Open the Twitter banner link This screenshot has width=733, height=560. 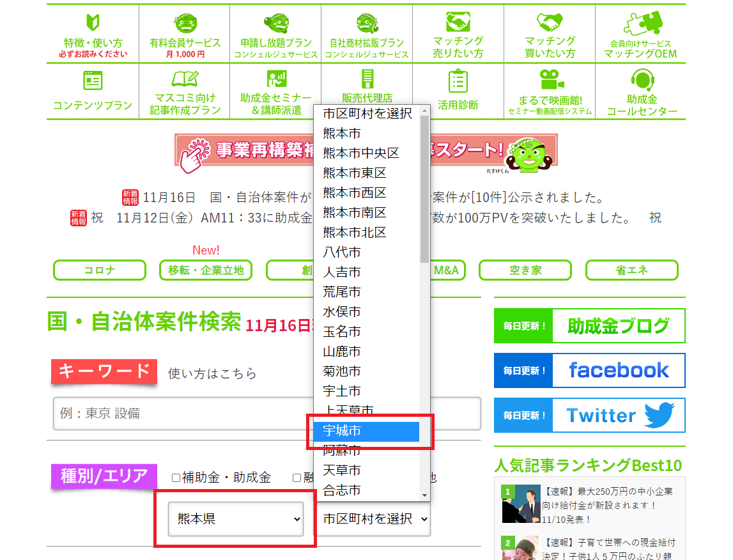tap(589, 416)
